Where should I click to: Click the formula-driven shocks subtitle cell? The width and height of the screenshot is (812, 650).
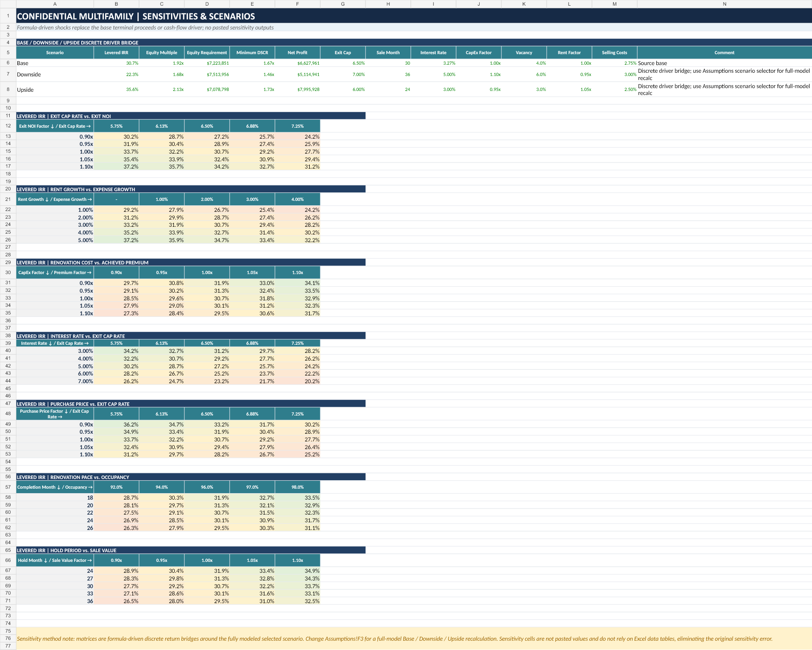coord(414,27)
